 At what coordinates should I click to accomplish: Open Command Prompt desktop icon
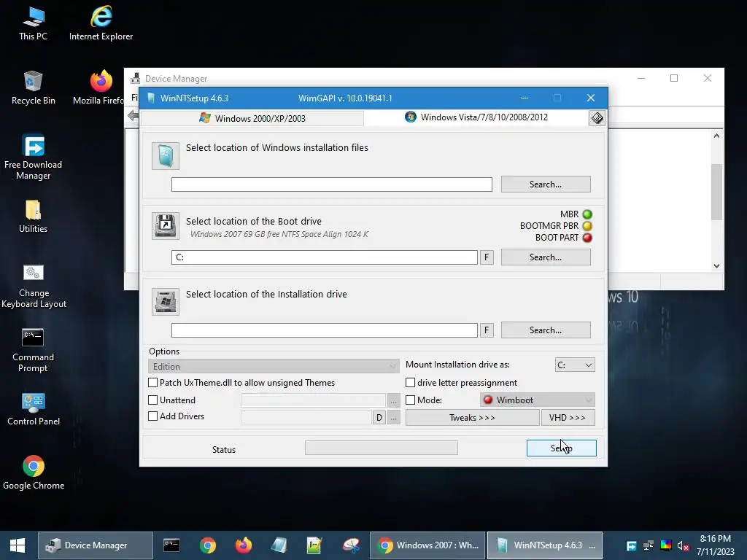33,351
